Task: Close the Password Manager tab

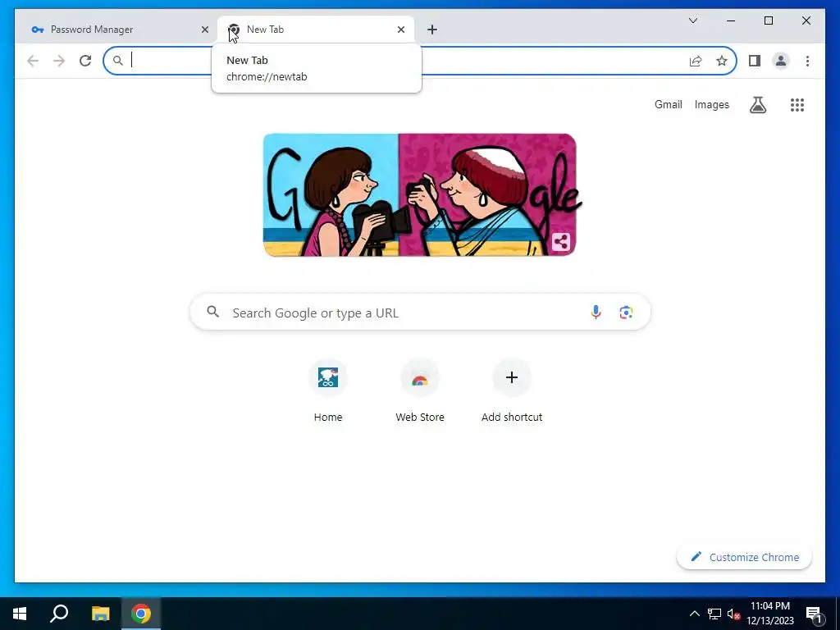Action: [204, 30]
